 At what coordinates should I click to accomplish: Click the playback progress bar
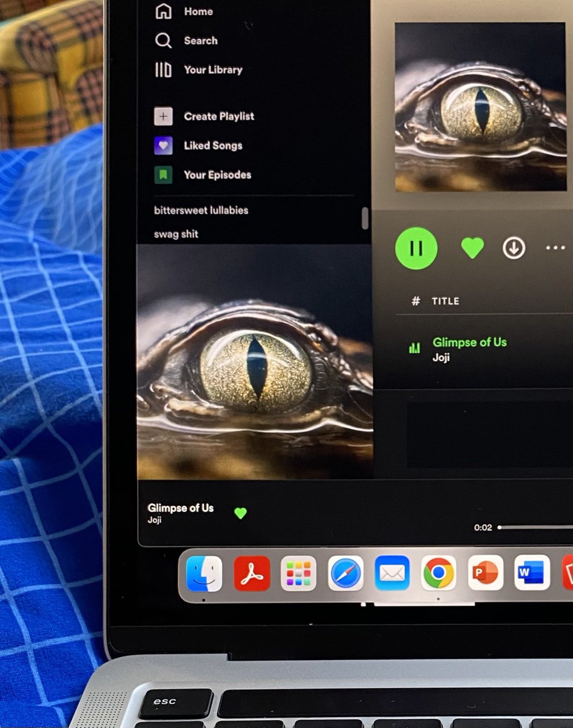(535, 527)
